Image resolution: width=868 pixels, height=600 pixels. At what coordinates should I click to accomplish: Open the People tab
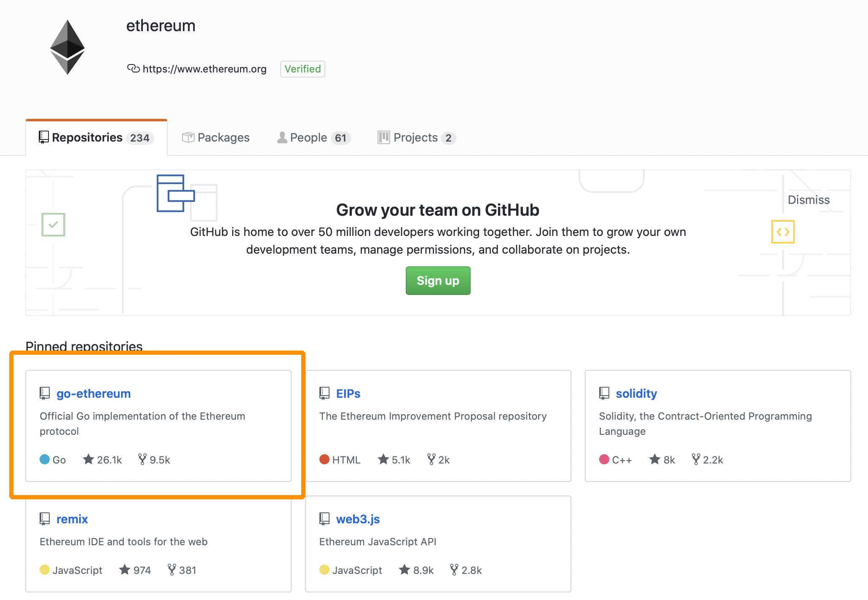[313, 138]
